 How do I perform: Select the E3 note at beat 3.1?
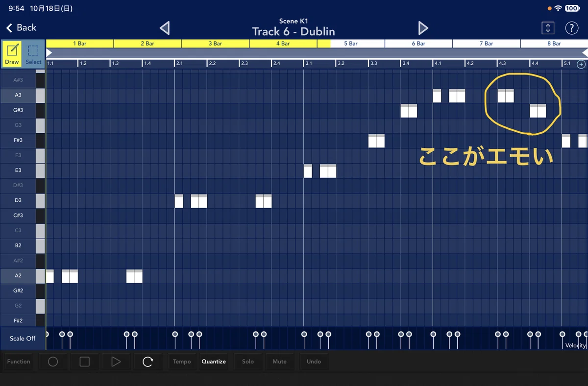pos(308,171)
